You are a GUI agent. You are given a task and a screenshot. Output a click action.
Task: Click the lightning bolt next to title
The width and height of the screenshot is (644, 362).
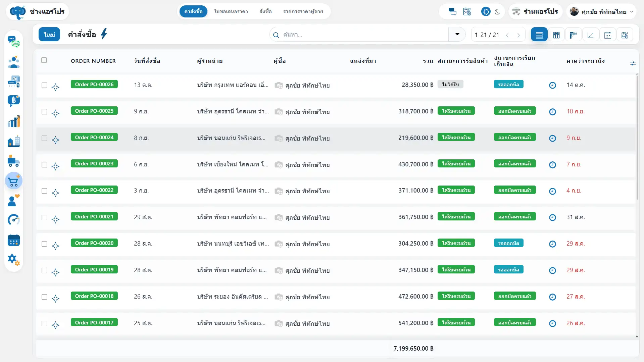(104, 34)
